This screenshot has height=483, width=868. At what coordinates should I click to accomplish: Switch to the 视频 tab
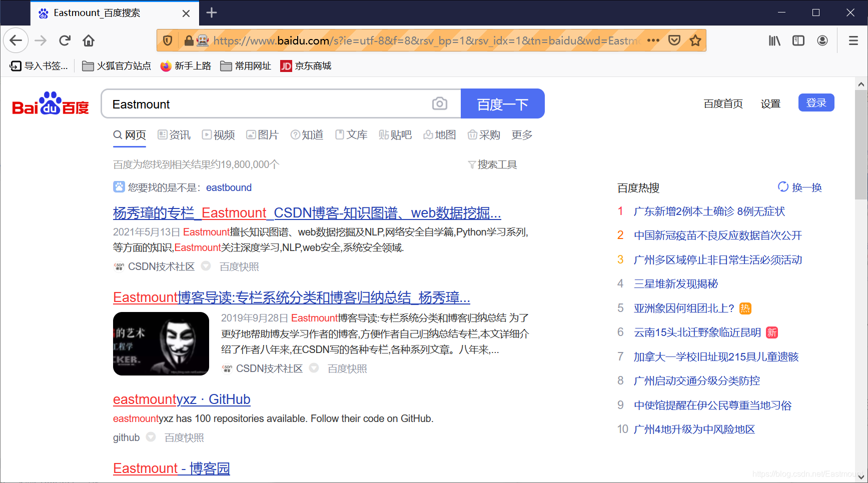pyautogui.click(x=218, y=135)
